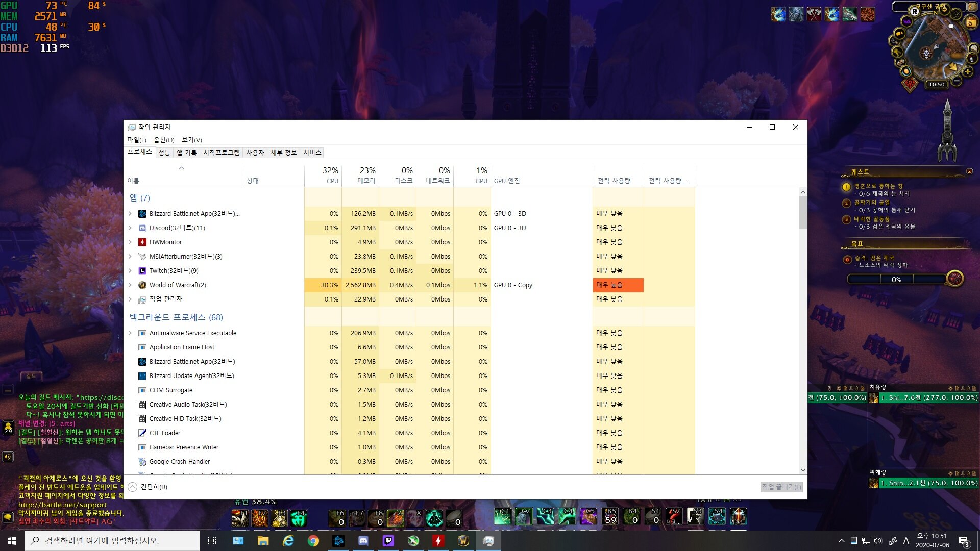
Task: Click the 작업 끝내기(E) button
Action: pyautogui.click(x=781, y=487)
